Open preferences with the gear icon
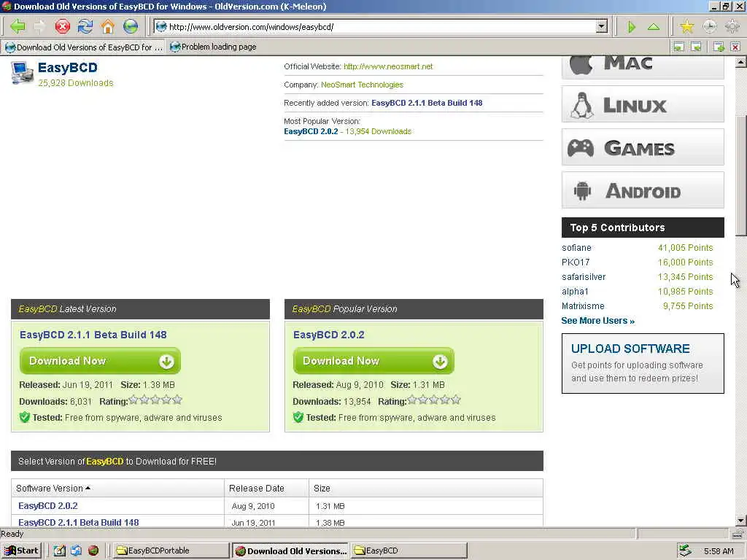Screen dimensions: 747x560 (732, 26)
